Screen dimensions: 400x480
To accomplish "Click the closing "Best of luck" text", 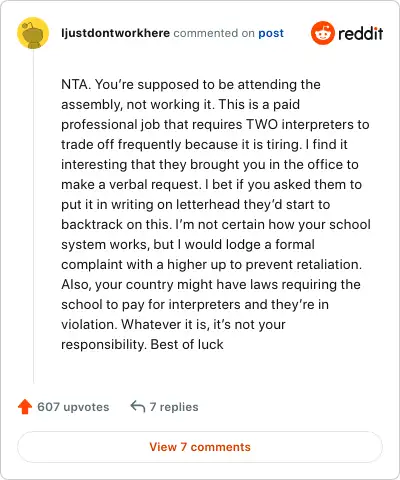I will 187,344.
